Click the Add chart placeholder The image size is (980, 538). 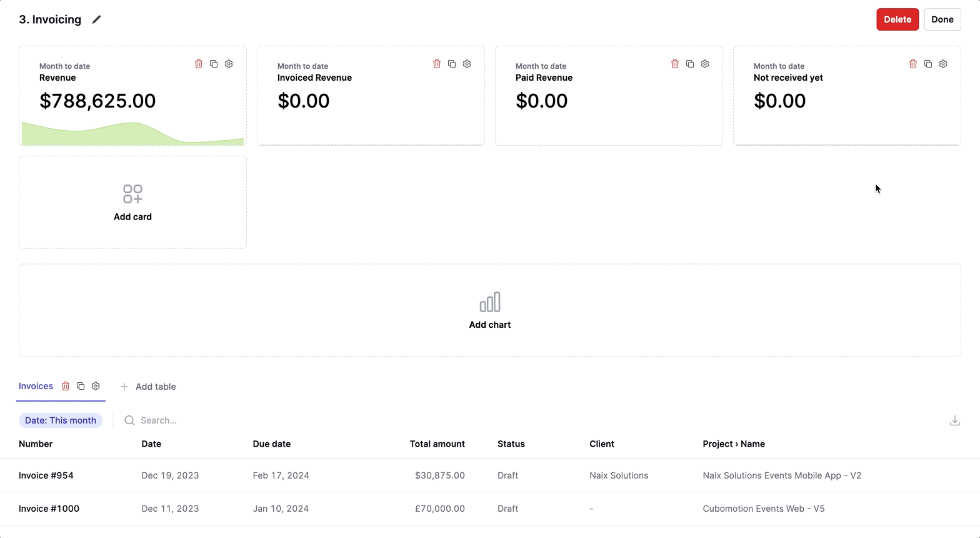pyautogui.click(x=489, y=310)
